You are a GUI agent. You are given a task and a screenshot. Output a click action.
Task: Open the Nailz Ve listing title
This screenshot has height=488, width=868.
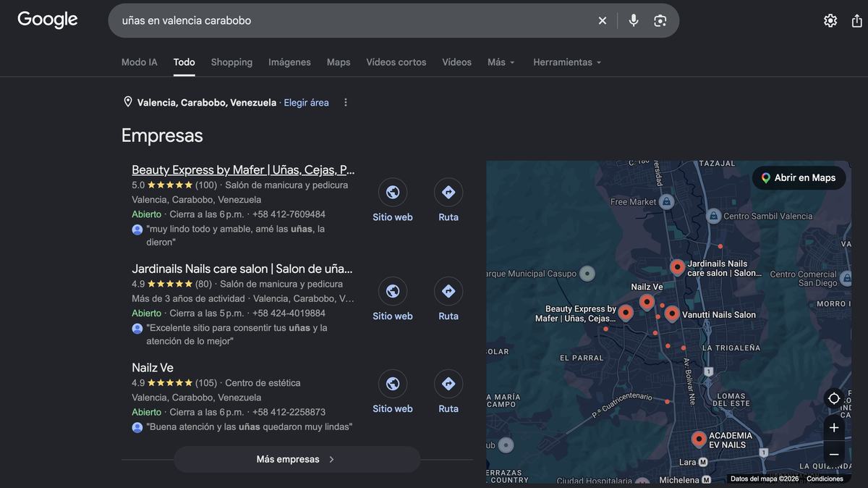click(x=153, y=368)
